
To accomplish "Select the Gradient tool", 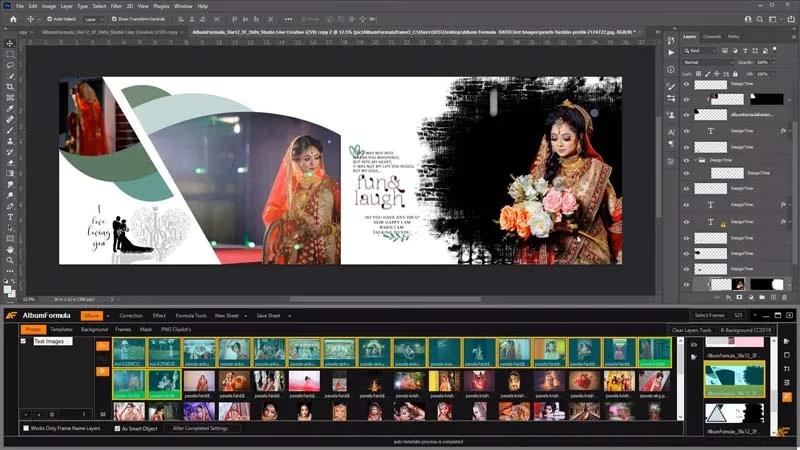I will tap(10, 173).
